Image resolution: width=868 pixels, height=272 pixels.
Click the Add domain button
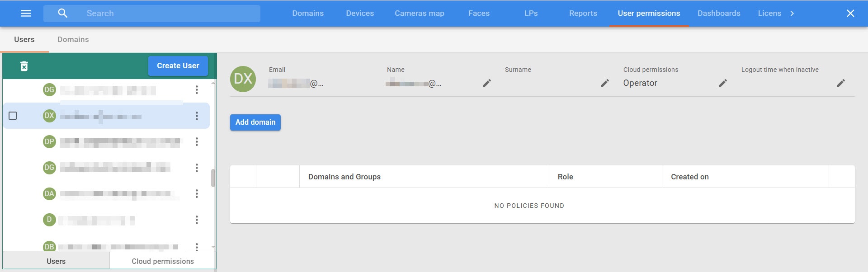pos(255,122)
